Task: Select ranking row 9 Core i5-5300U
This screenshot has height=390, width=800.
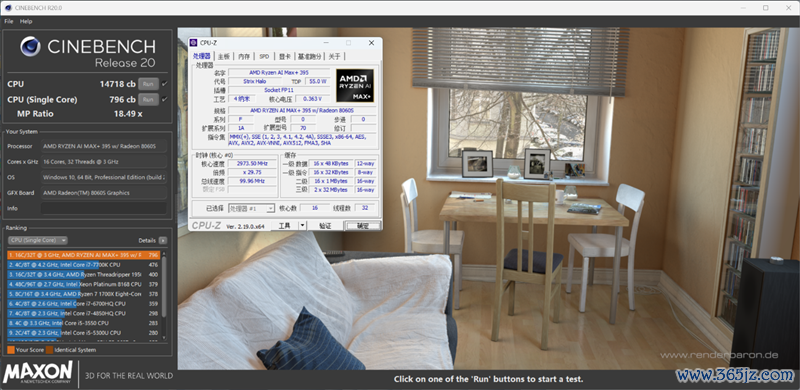Action: [x=84, y=332]
